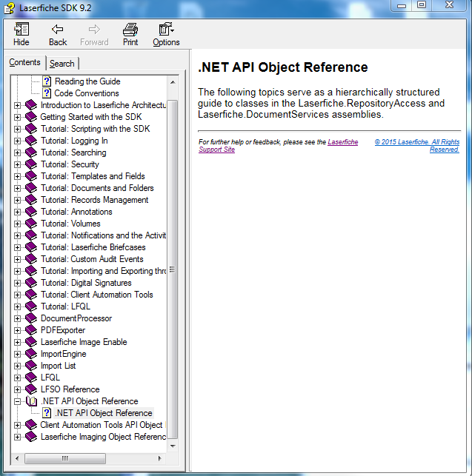Maximize the Laserfiche SDK 9.2 window
Screen dimensions: 472x476
422,5
